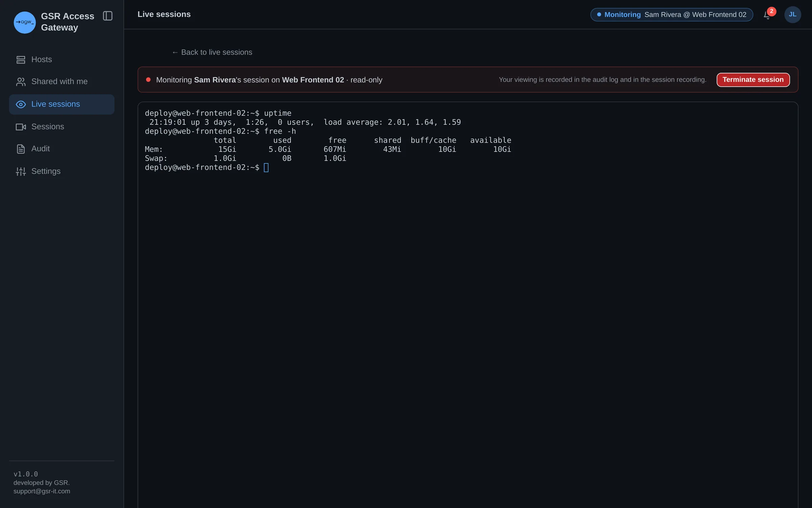Click 'Monitoring Sam Rivera's session' banner text
The width and height of the screenshot is (812, 508).
tap(269, 80)
